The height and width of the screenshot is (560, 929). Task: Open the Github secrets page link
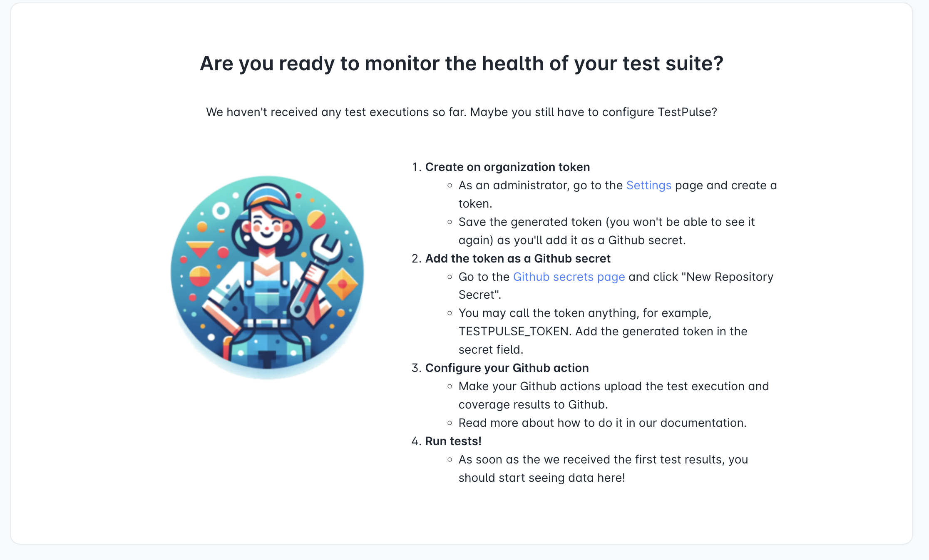tap(569, 277)
